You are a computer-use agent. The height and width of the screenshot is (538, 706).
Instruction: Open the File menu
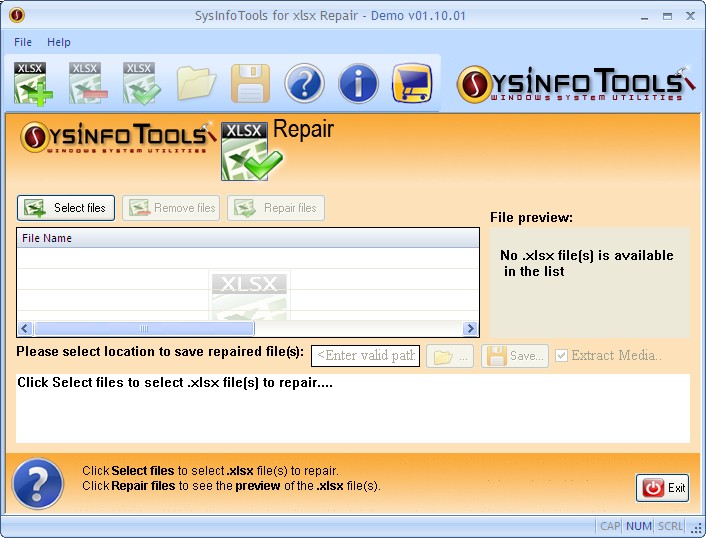(x=23, y=42)
